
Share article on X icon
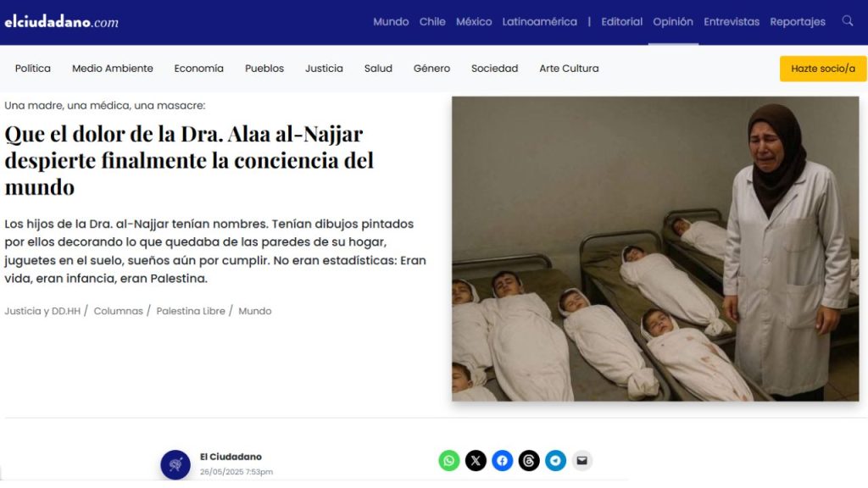(x=476, y=460)
